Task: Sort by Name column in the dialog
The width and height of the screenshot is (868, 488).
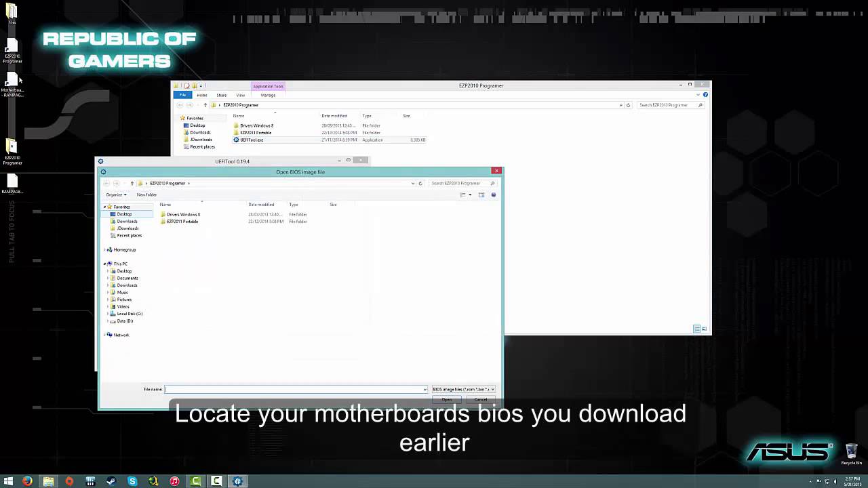Action: 165,204
